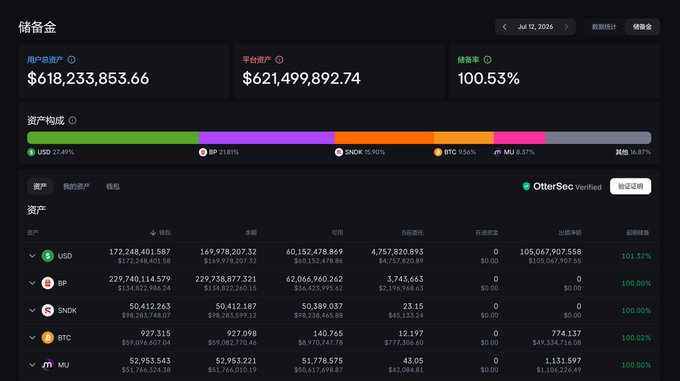Click the 出借净额 column header
This screenshot has width=680, height=381.
pos(570,233)
